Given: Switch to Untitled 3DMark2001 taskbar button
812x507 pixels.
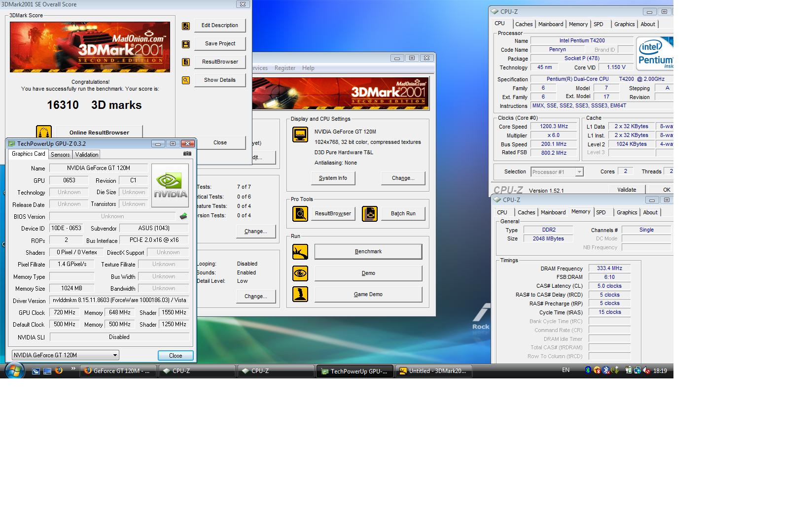Looking at the screenshot, I should click(434, 371).
